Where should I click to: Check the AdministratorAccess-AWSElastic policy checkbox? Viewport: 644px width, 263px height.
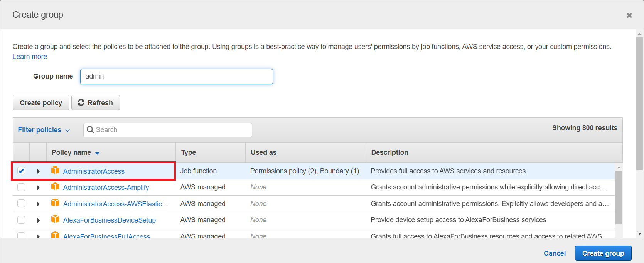coord(21,203)
